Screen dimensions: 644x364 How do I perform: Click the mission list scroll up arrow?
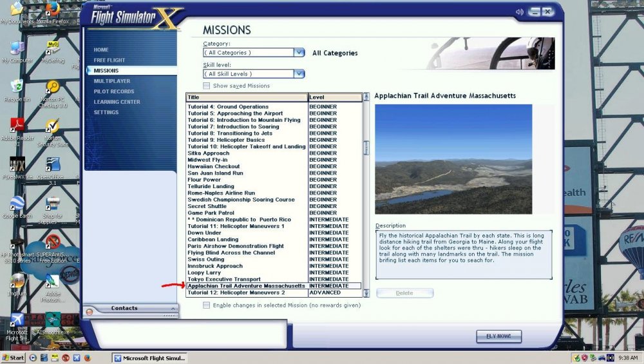click(x=366, y=97)
